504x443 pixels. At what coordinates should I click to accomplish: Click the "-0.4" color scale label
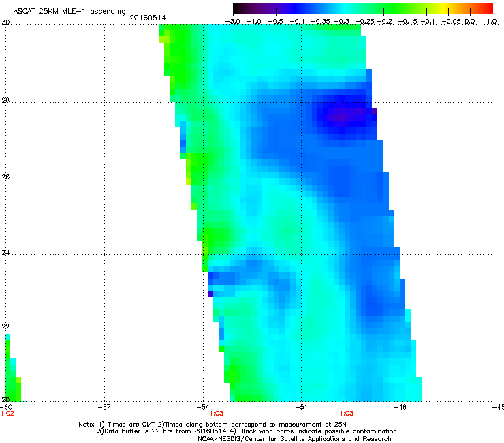(298, 22)
